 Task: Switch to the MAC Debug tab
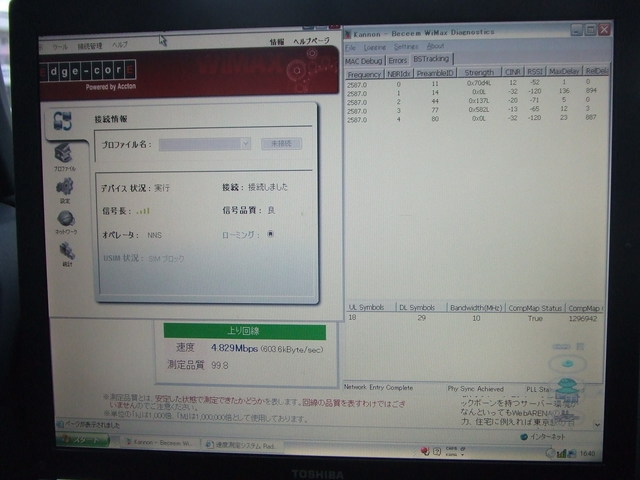pyautogui.click(x=364, y=61)
